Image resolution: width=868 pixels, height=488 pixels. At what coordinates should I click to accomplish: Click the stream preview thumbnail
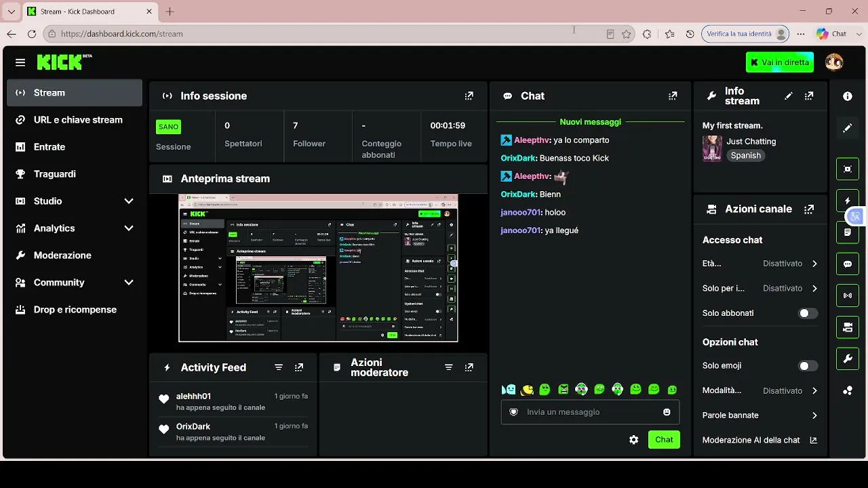click(318, 268)
